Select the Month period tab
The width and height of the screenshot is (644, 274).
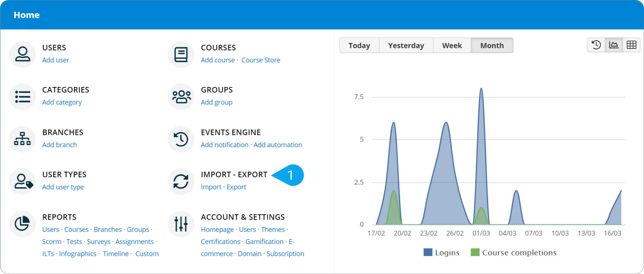coord(492,45)
